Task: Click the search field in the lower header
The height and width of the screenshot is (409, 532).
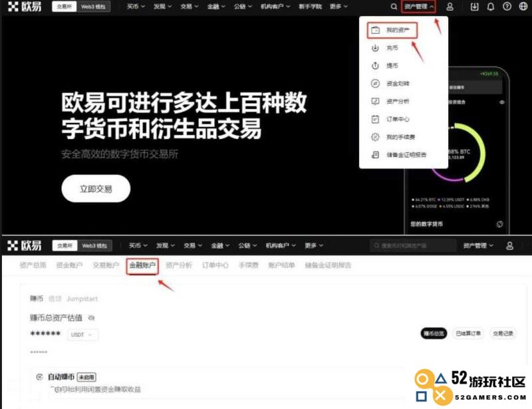Action: (x=412, y=245)
